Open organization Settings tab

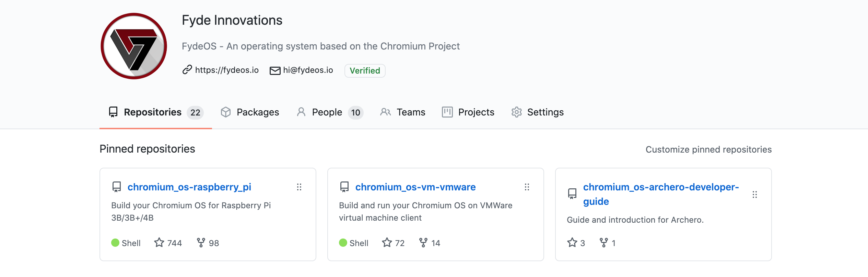[x=545, y=112]
